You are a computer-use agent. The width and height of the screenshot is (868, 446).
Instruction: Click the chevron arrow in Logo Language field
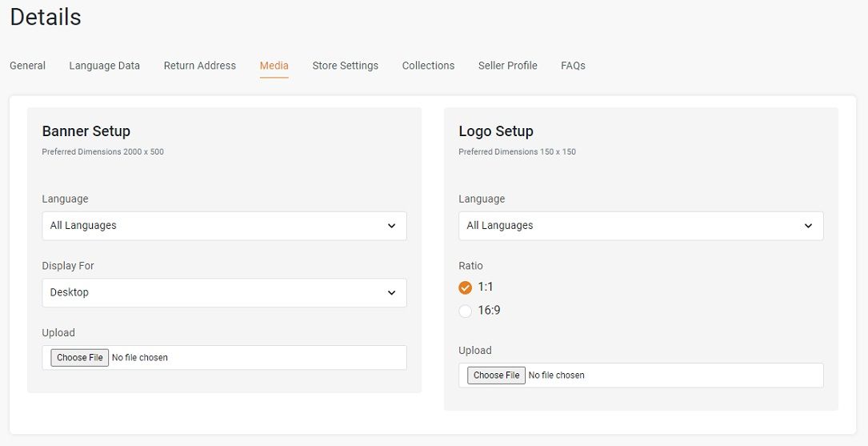click(808, 226)
